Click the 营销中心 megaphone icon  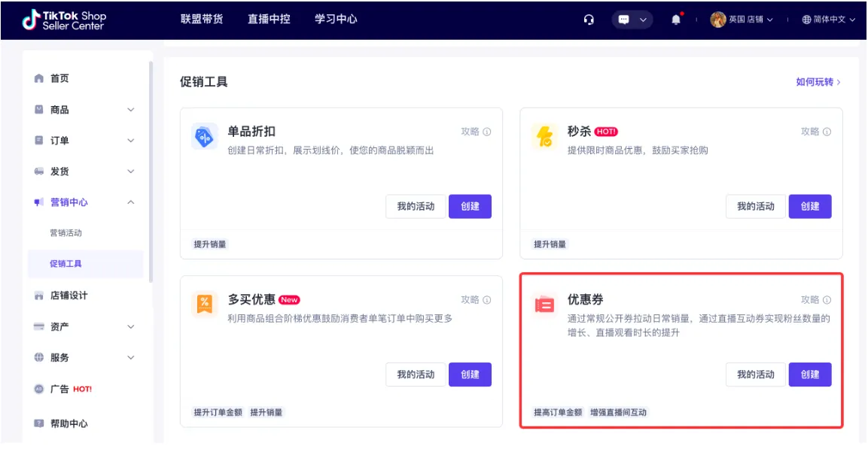tap(38, 202)
